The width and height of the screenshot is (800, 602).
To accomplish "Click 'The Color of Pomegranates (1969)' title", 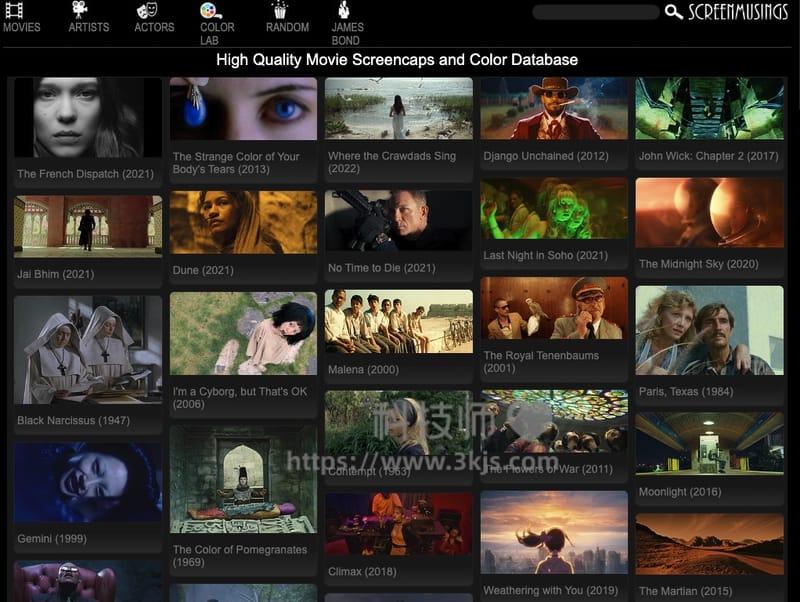I will click(240, 556).
